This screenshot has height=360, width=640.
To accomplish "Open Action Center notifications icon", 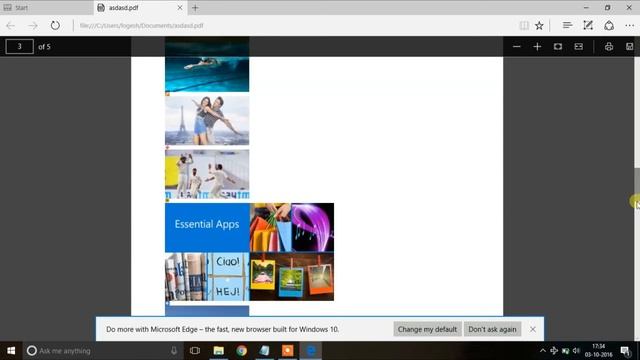I will [625, 351].
